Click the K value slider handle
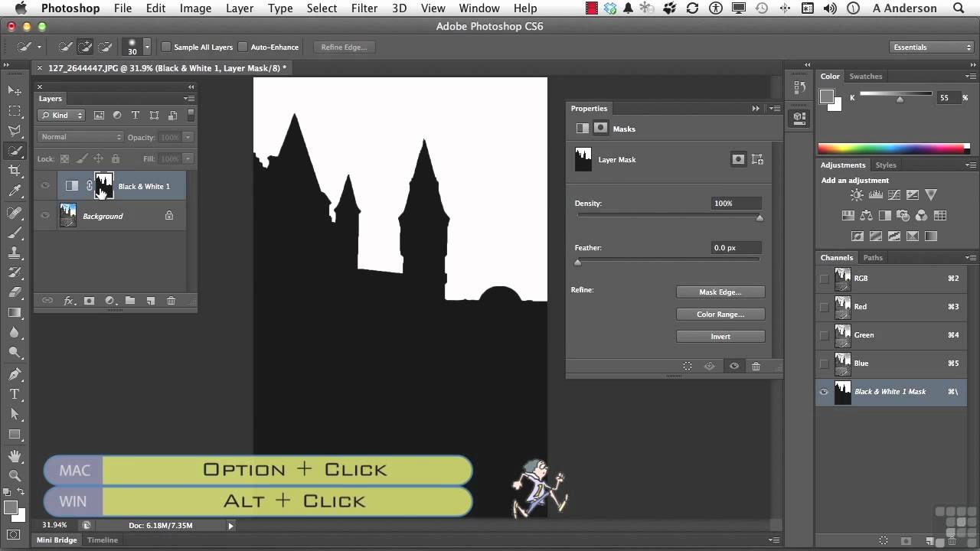 [900, 99]
